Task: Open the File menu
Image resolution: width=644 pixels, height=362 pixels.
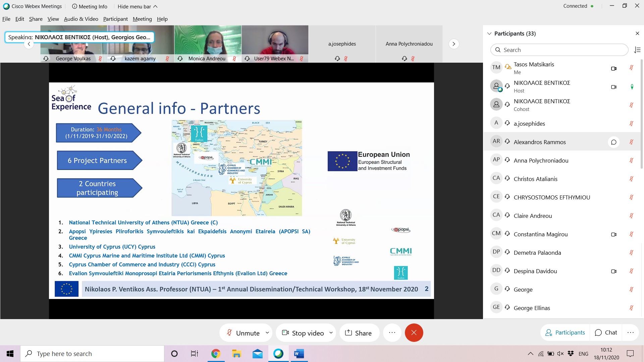Action: coord(6,19)
